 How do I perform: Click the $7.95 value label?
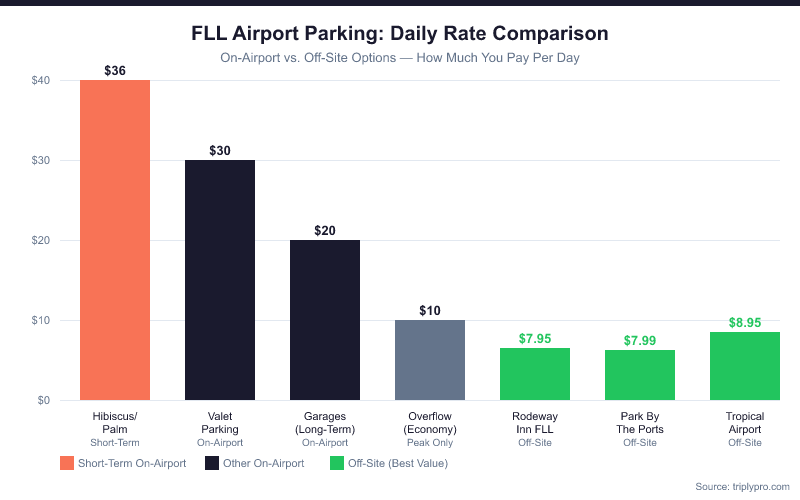coord(535,339)
